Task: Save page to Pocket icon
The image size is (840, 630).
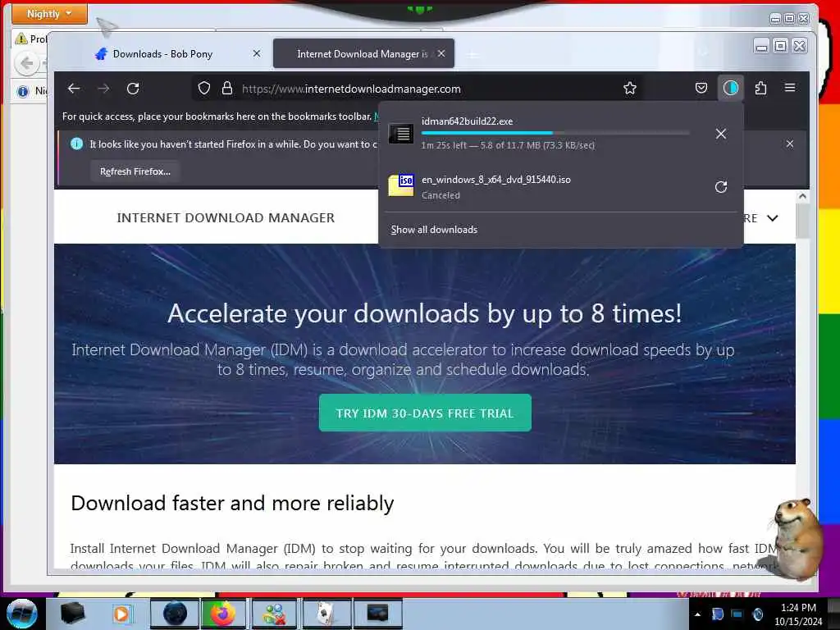Action: click(701, 89)
